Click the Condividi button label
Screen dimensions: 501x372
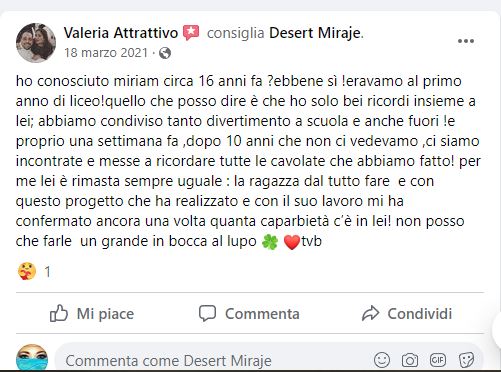[x=419, y=314]
